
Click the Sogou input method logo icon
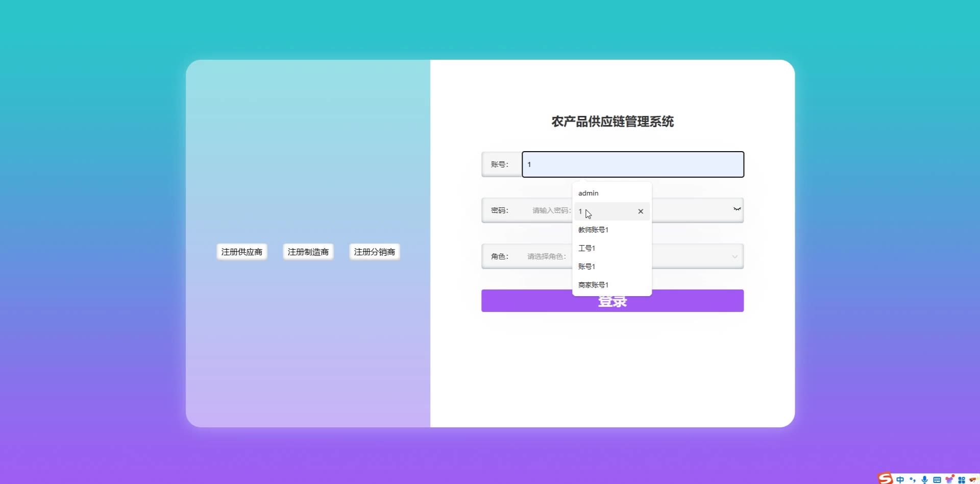886,478
